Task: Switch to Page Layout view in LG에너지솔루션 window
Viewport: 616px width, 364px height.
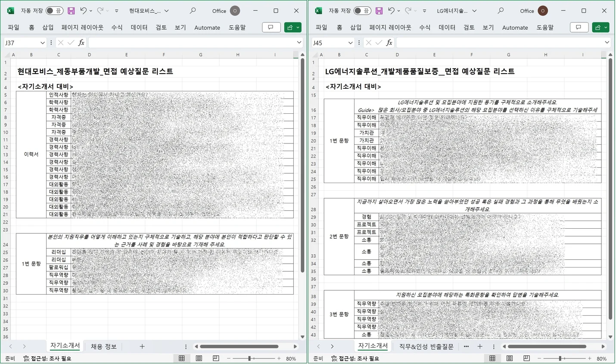Action: tap(510, 358)
